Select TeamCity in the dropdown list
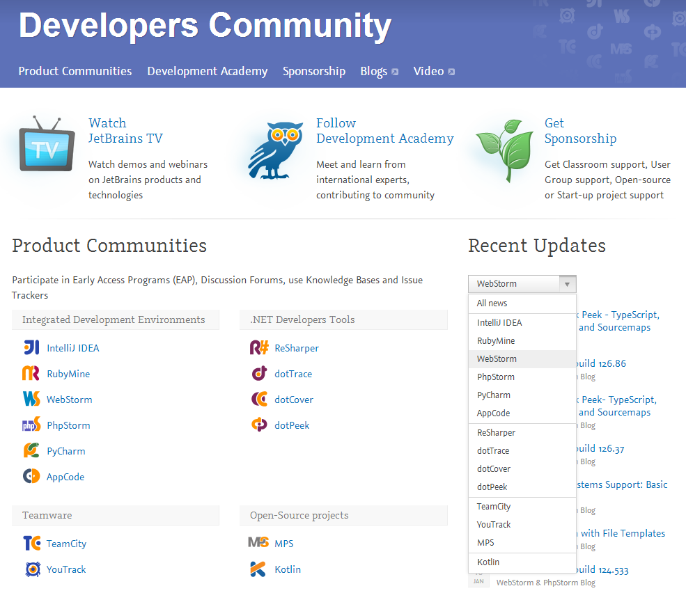The image size is (686, 616). (522, 507)
